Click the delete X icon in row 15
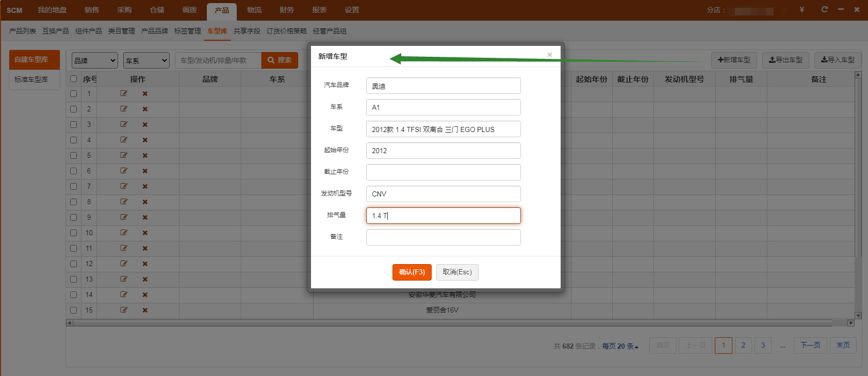 pos(145,310)
